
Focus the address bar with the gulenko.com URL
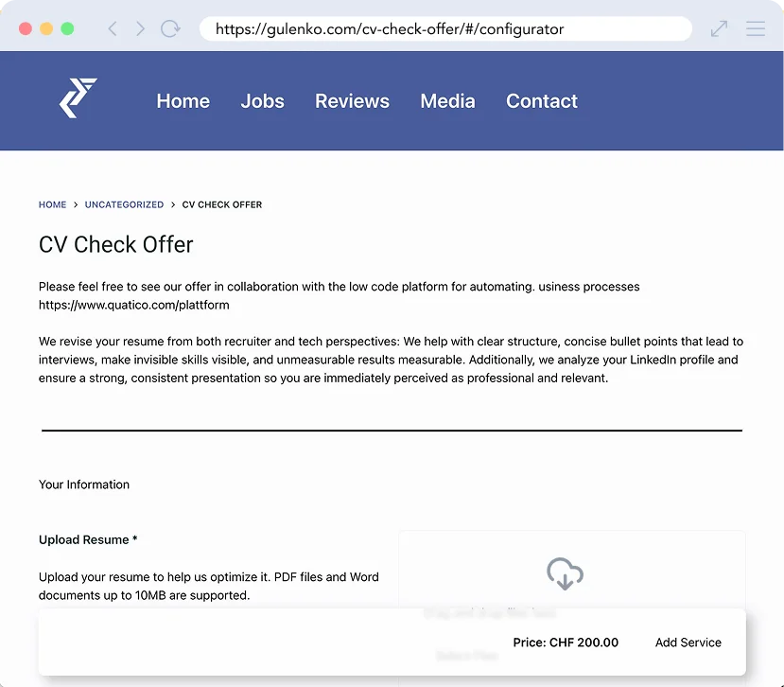444,28
